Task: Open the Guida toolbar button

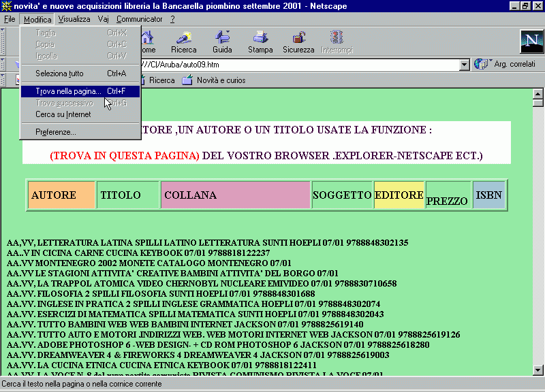Action: (222, 42)
